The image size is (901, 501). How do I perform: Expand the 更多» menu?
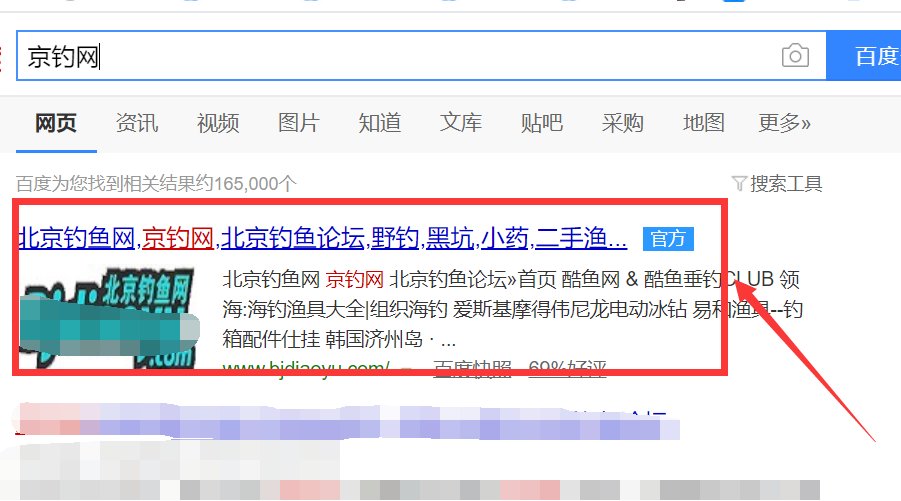click(784, 123)
